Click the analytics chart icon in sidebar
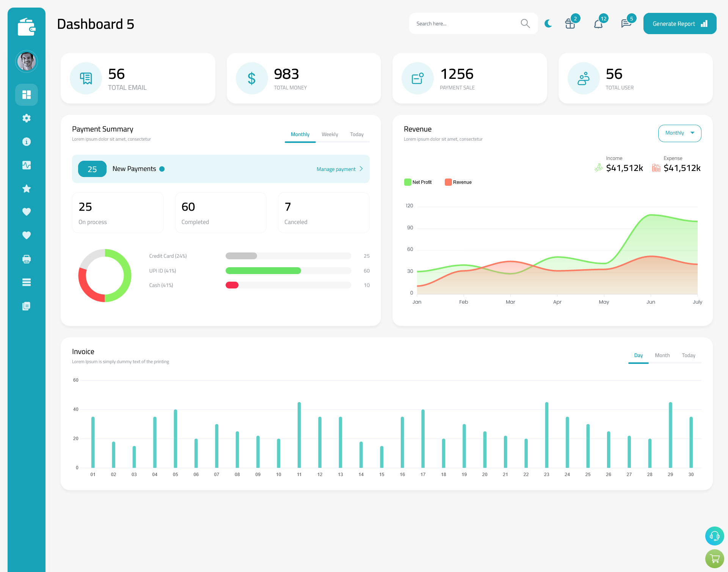 pyautogui.click(x=27, y=165)
